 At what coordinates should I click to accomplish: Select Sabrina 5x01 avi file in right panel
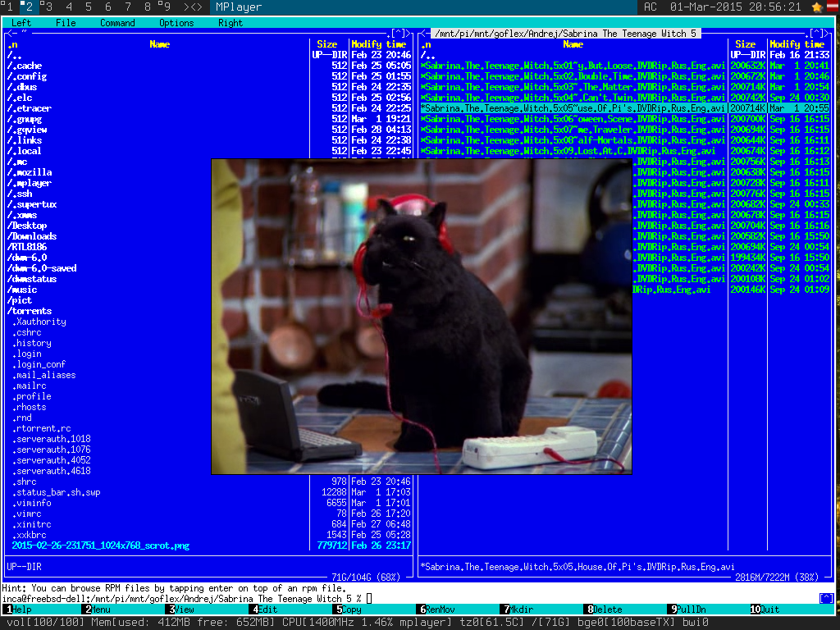tap(626, 66)
